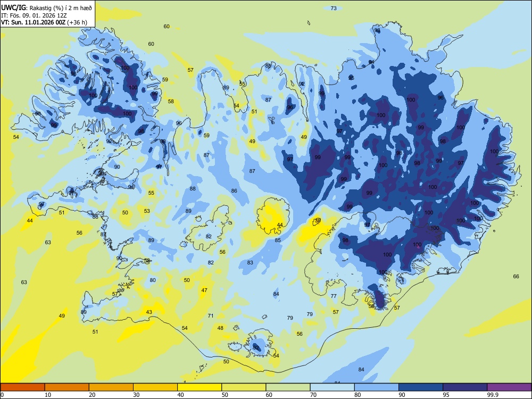This screenshot has height=399, width=532.
Task: Pick the 40–50 bright yellow legend swatch
Action: pyautogui.click(x=199, y=387)
